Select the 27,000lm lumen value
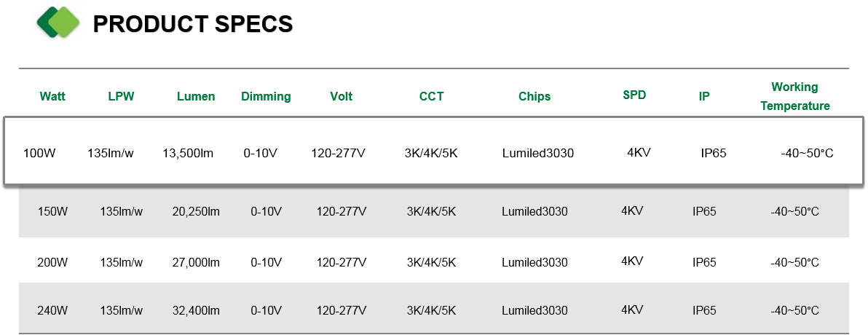The height and width of the screenshot is (335, 868). pos(196,262)
